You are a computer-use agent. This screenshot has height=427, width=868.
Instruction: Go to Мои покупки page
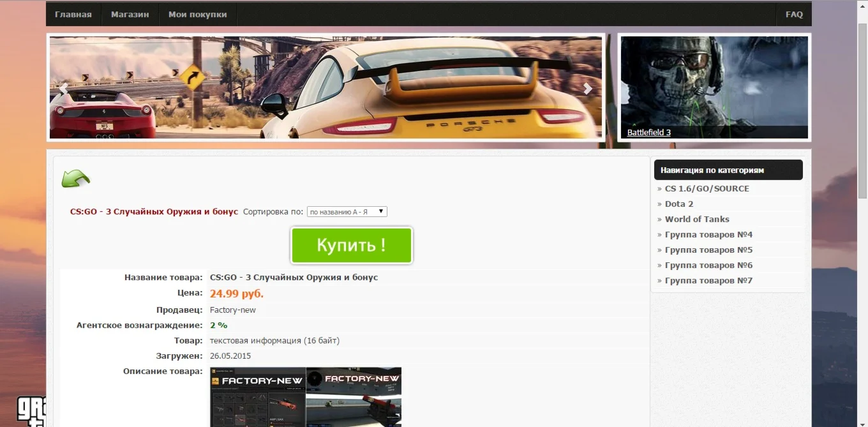pos(198,14)
